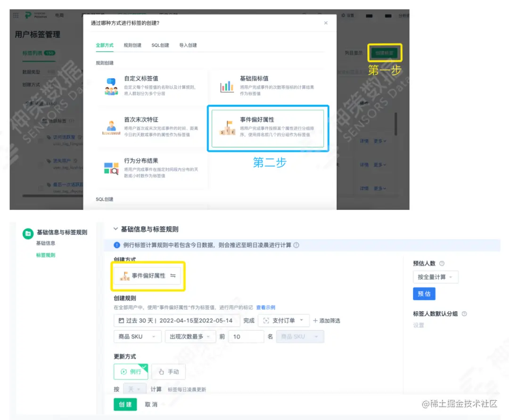Viewport: 509px width, 420px height.
Task: Open the 出现次数最多 dropdown
Action: click(x=190, y=337)
